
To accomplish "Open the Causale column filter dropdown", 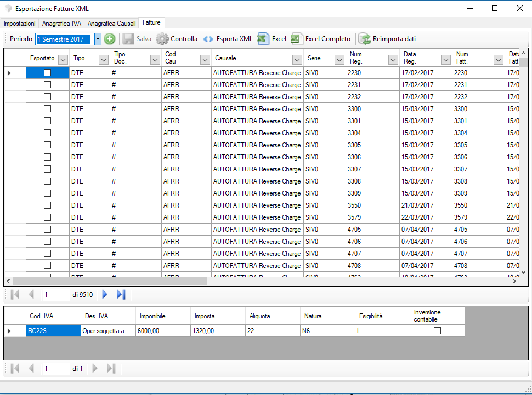I will tap(297, 59).
